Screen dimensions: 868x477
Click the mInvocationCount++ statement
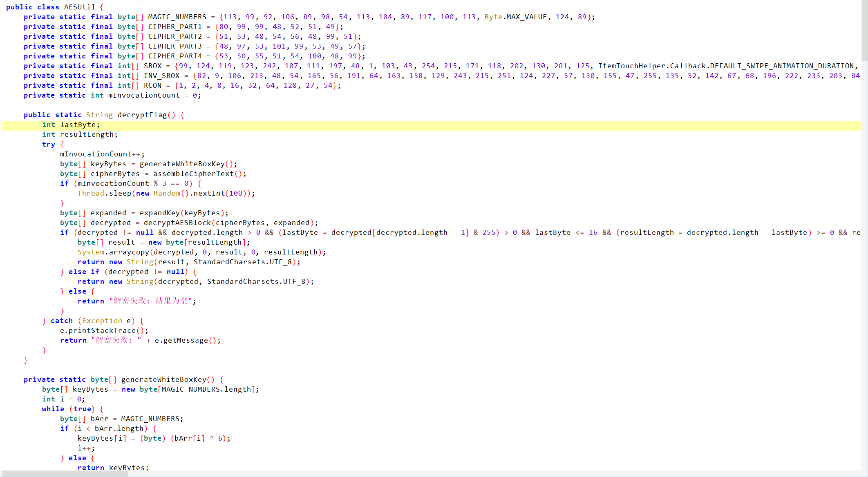102,154
